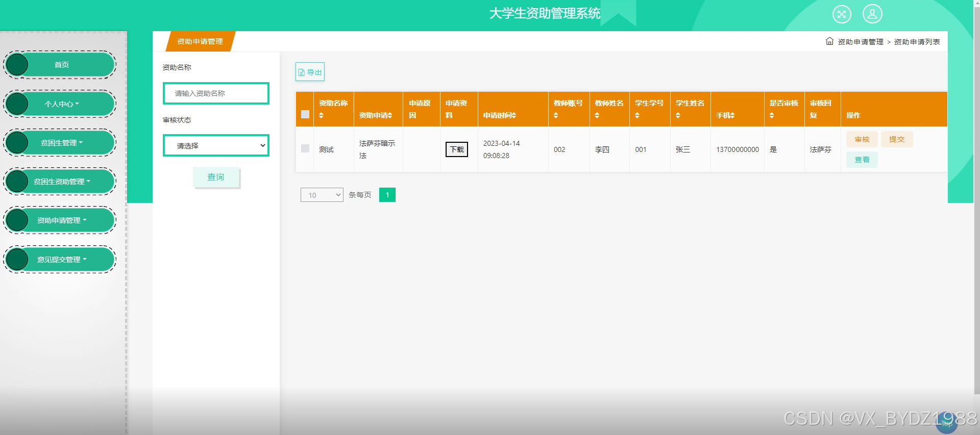Sort by 学生姓名 column arrows

[x=678, y=116]
